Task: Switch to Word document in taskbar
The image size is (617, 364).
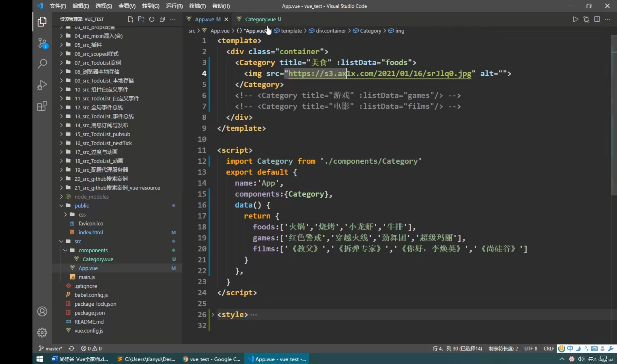Action: pyautogui.click(x=80, y=359)
